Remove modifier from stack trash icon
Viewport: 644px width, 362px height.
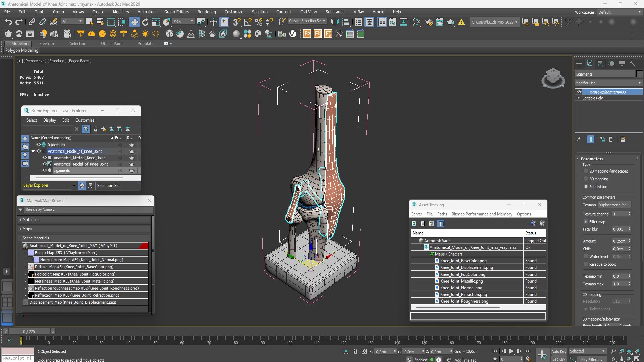(x=611, y=139)
